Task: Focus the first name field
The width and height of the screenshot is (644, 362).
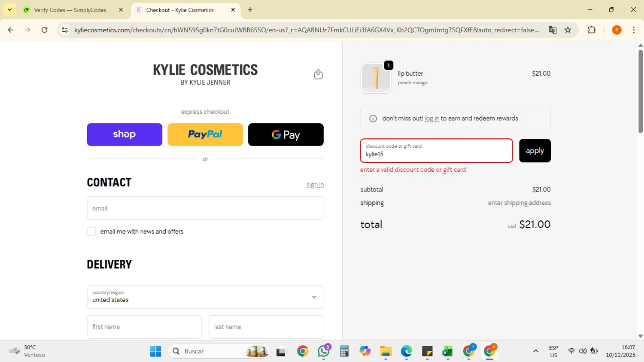Action: click(x=144, y=327)
